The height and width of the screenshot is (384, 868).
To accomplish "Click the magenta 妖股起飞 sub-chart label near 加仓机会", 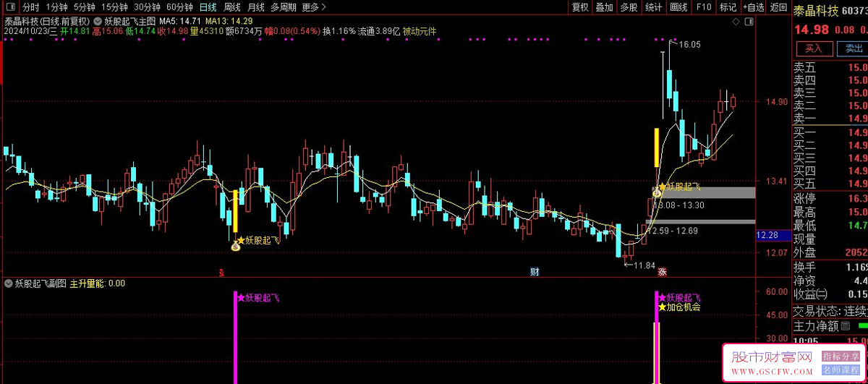I will [679, 297].
